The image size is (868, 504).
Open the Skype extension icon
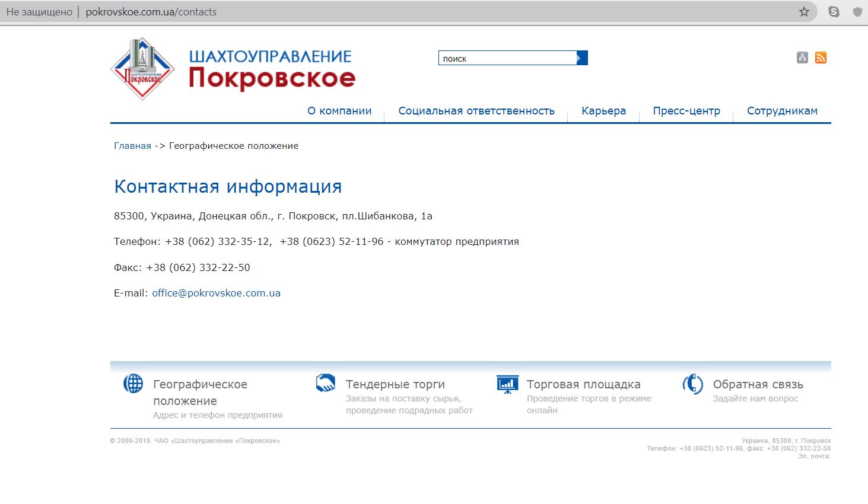(x=834, y=12)
